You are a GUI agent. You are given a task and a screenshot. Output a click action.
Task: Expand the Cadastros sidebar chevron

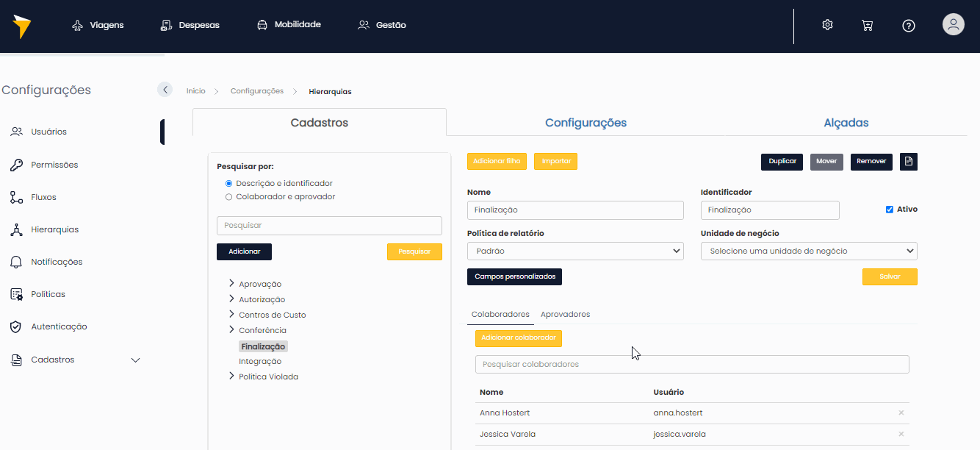(135, 360)
